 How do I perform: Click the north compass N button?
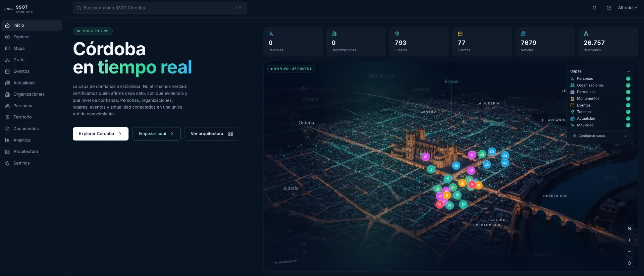pyautogui.click(x=629, y=229)
